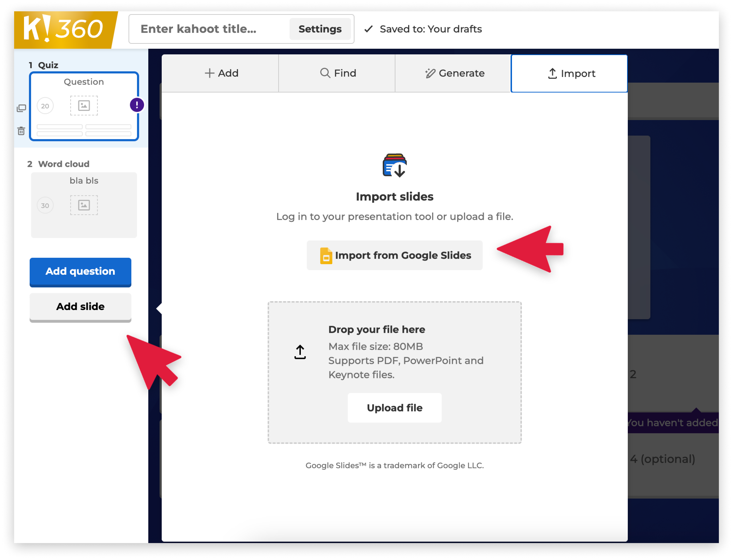Click the Add slide button
Image resolution: width=733 pixels, height=560 pixels.
[80, 307]
